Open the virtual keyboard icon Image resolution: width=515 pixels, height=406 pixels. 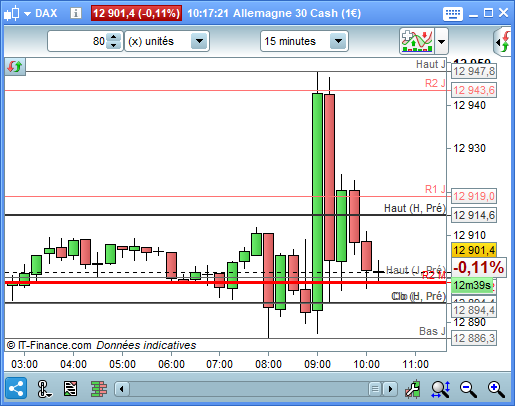tap(453, 14)
